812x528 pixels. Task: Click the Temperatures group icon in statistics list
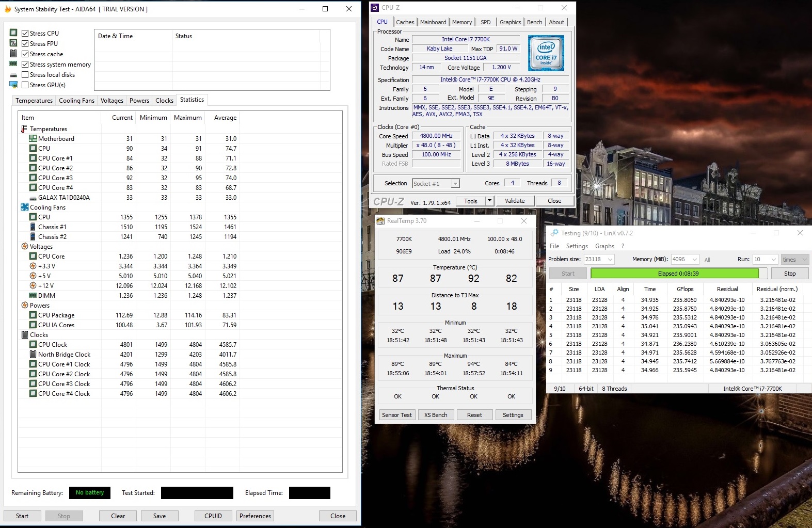point(24,129)
